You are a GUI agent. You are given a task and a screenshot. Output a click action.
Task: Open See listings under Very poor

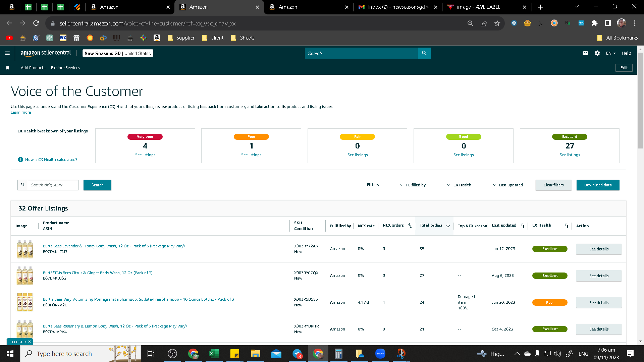(145, 155)
